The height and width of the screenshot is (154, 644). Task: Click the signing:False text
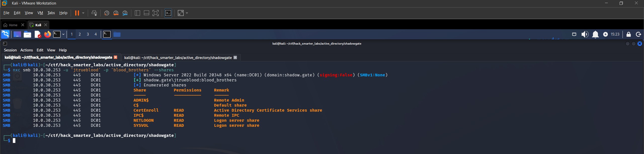click(x=336, y=75)
